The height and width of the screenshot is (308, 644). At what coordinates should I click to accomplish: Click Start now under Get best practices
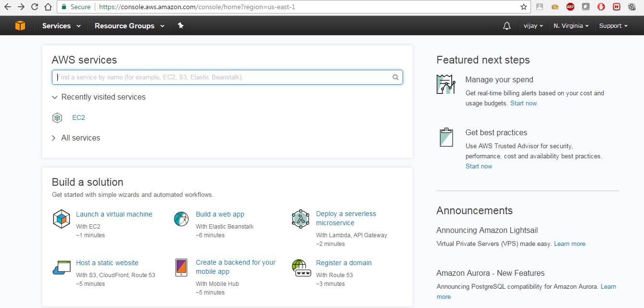479,167
